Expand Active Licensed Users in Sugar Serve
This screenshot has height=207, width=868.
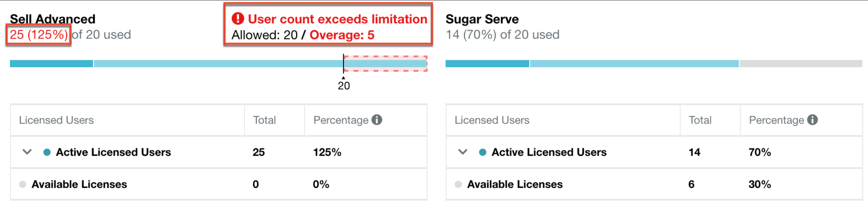point(463,152)
